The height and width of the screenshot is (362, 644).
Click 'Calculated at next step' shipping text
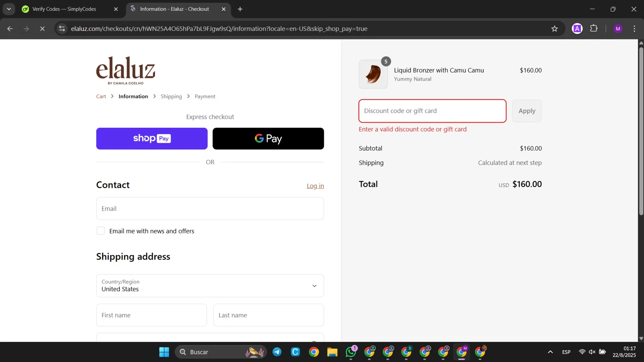[510, 163]
